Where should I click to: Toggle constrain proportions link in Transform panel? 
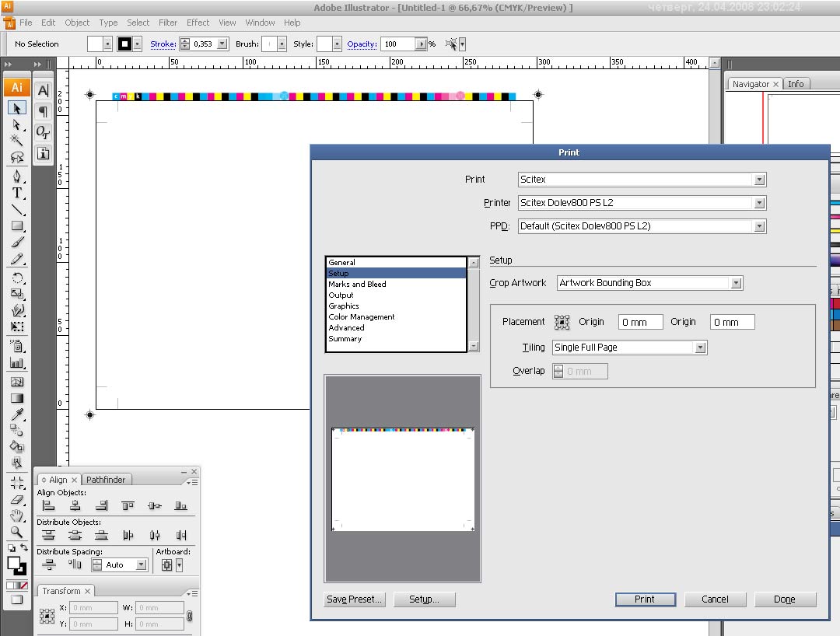point(190,617)
